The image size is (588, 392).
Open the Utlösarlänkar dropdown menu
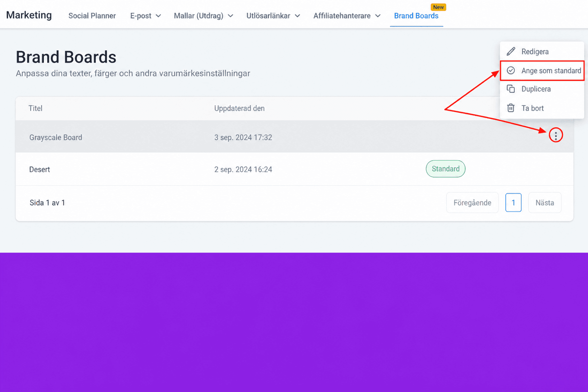coord(273,16)
